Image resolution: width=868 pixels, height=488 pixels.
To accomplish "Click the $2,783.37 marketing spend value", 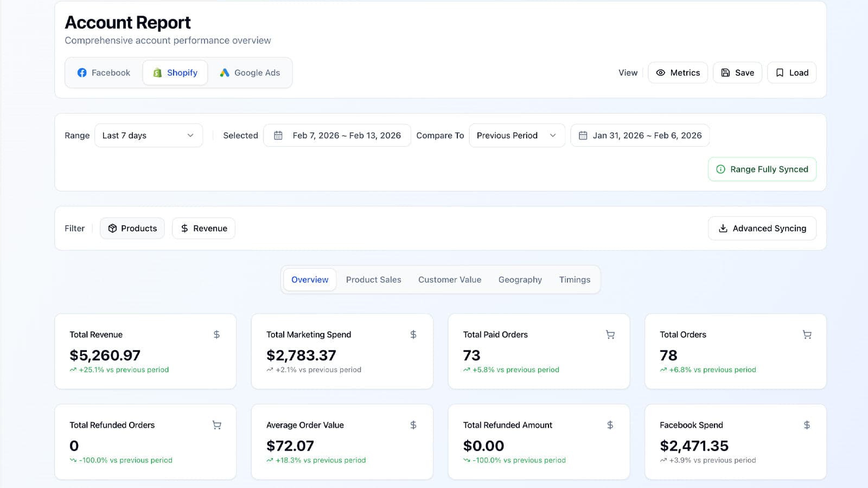I will (x=301, y=355).
